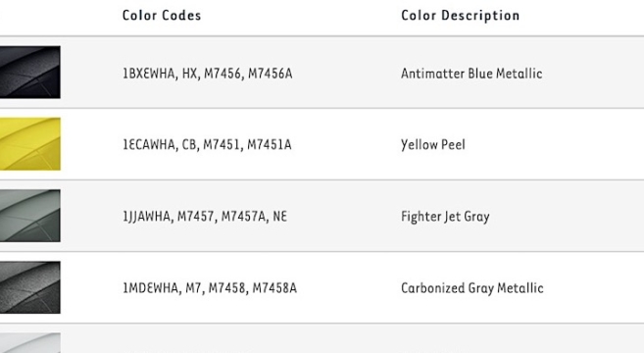The width and height of the screenshot is (644, 353).
Task: Click the HX code in Antimatter Blue row
Action: pyautogui.click(x=190, y=74)
